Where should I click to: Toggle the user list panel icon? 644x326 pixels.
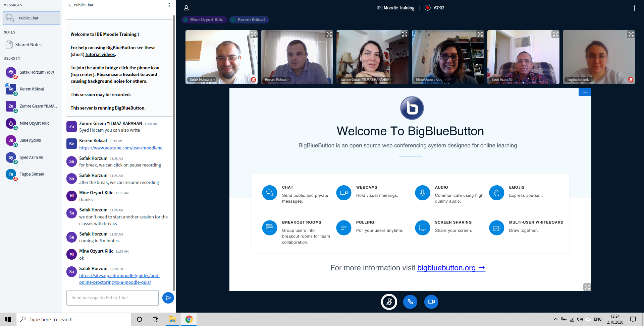(x=186, y=8)
